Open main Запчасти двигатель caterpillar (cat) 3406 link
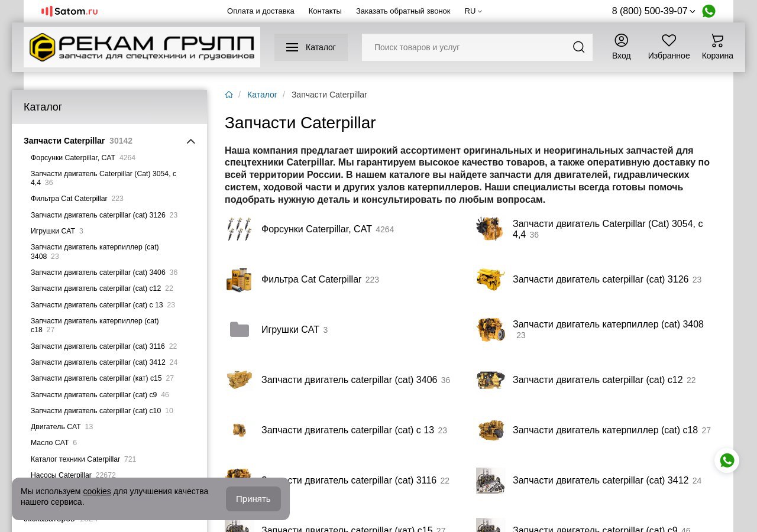The width and height of the screenshot is (757, 532). pyautogui.click(x=349, y=380)
